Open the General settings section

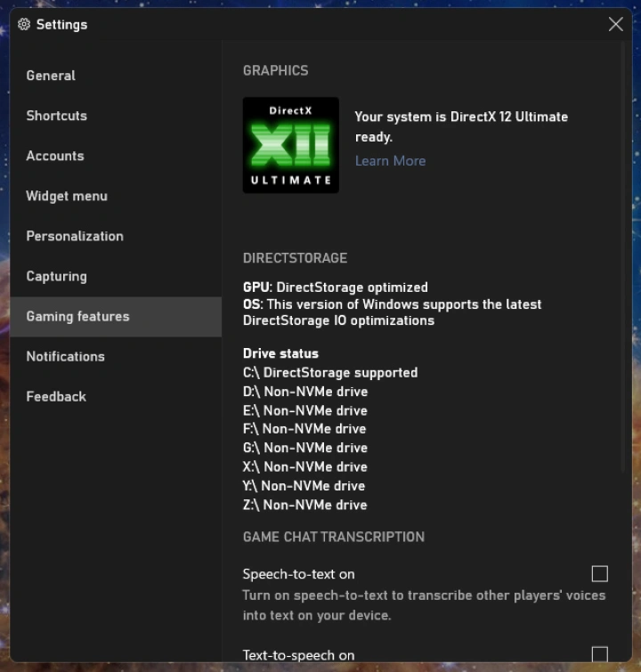click(x=51, y=76)
